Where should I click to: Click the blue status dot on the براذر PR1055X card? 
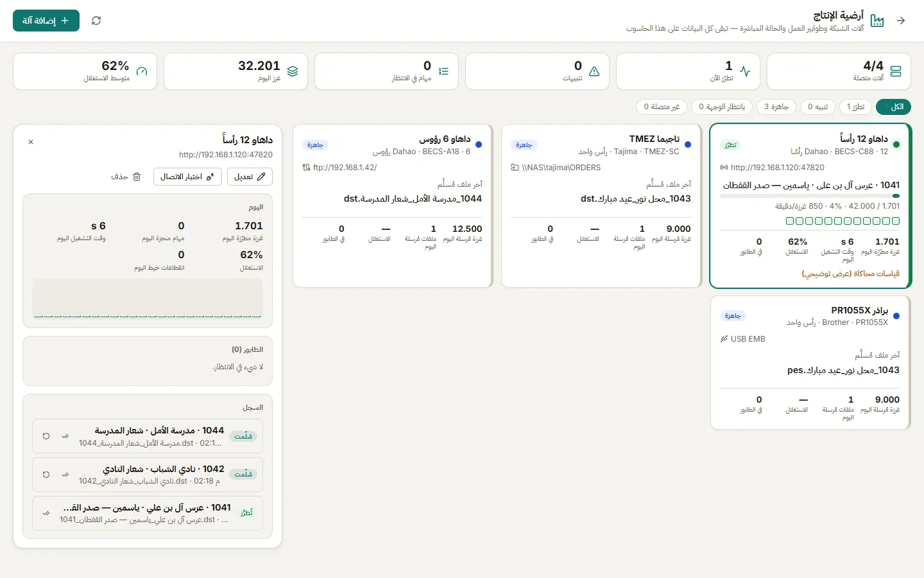coord(896,316)
